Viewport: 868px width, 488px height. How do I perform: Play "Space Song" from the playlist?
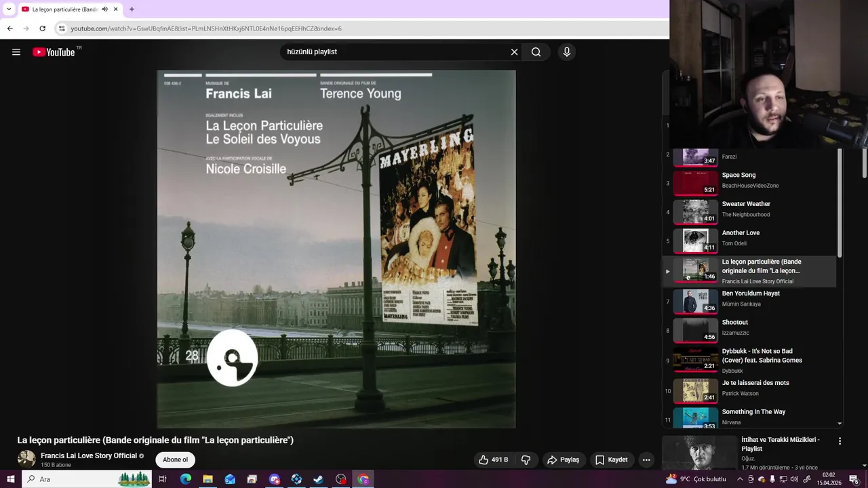point(749,183)
